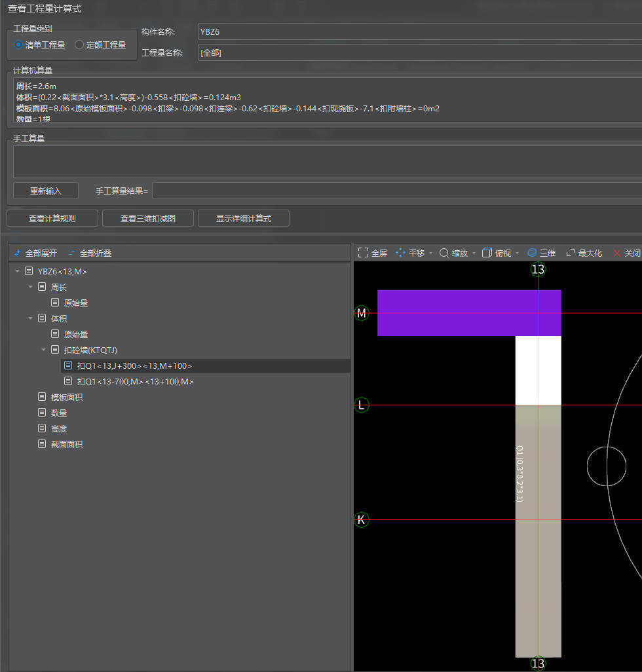
Task: Click the 全部折叠 collapse-all icon
Action: tap(71, 253)
